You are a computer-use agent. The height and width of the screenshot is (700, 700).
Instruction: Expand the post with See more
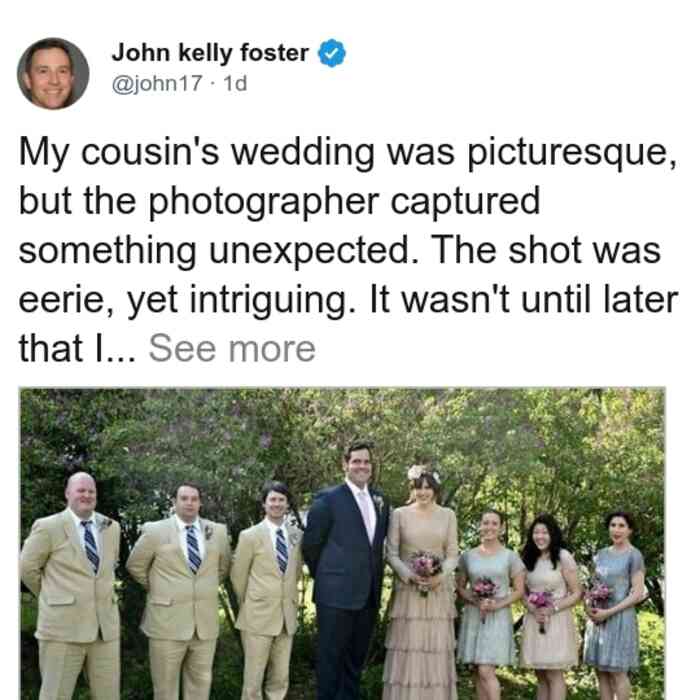point(232,349)
